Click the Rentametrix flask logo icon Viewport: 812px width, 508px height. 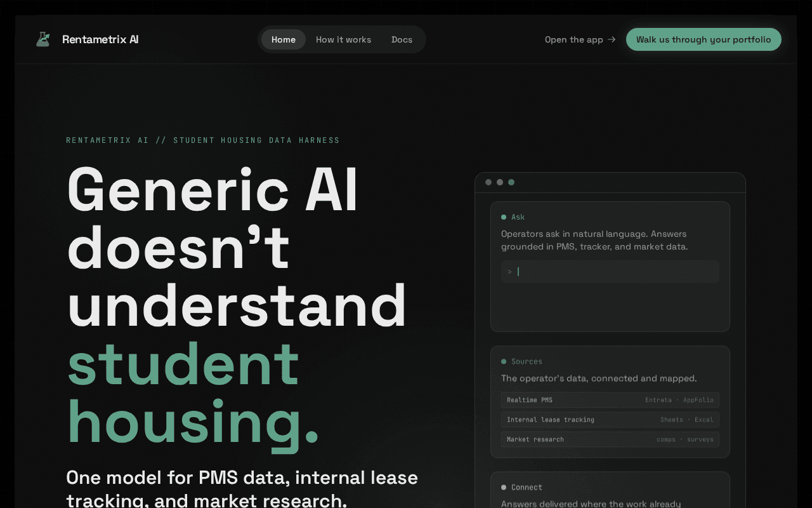click(x=43, y=39)
